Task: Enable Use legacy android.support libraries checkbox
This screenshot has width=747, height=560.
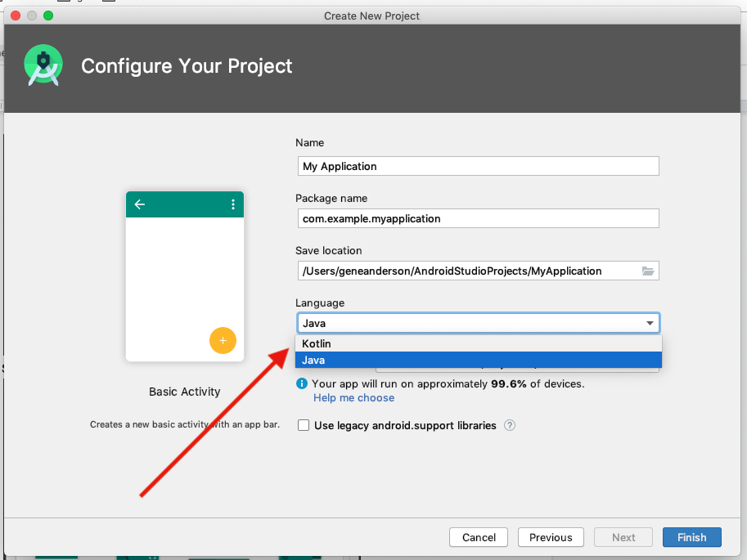Action: [x=304, y=425]
